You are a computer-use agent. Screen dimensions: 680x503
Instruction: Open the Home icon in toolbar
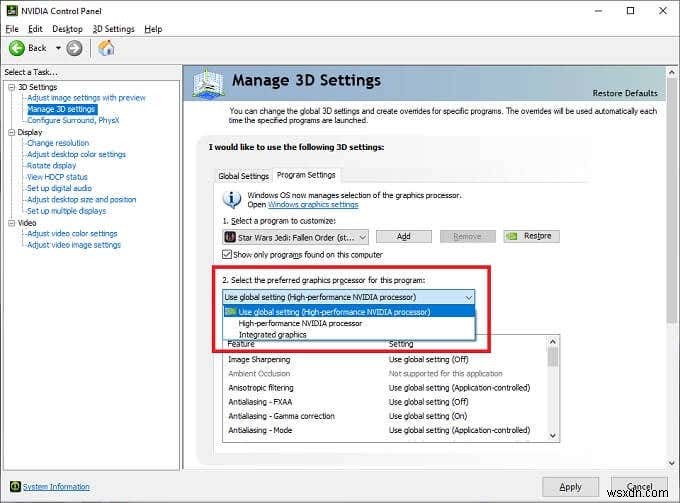pyautogui.click(x=106, y=48)
